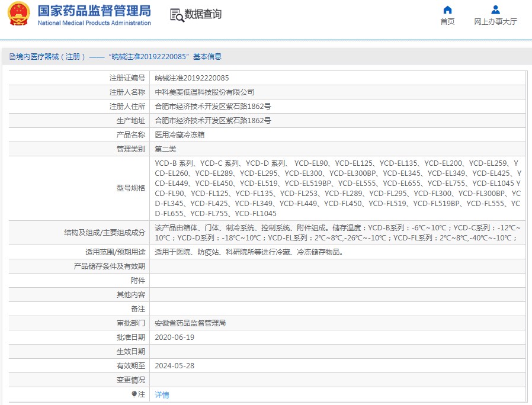Screen dimensions: 532x405
Task: Go to 首页 home page
Action: [447, 22]
